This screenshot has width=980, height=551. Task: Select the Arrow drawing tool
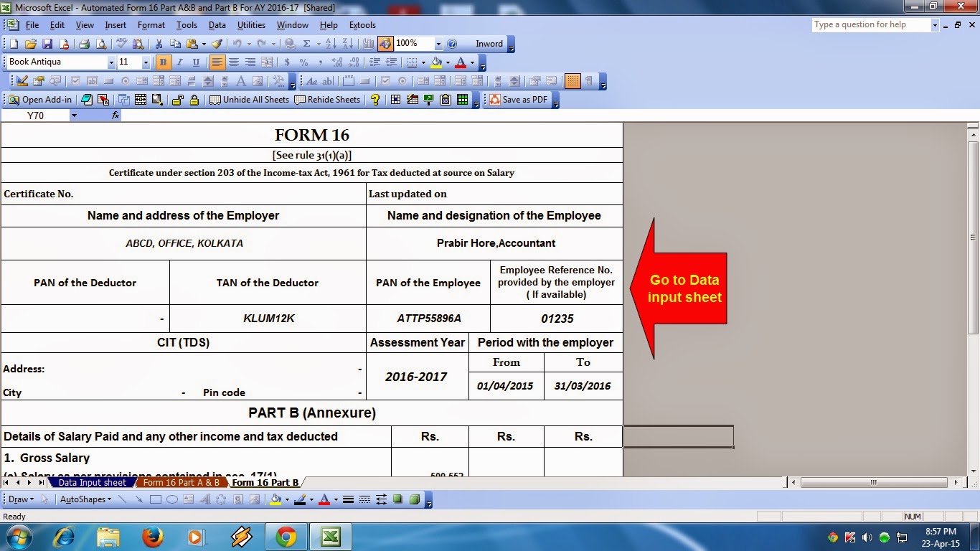click(x=138, y=499)
